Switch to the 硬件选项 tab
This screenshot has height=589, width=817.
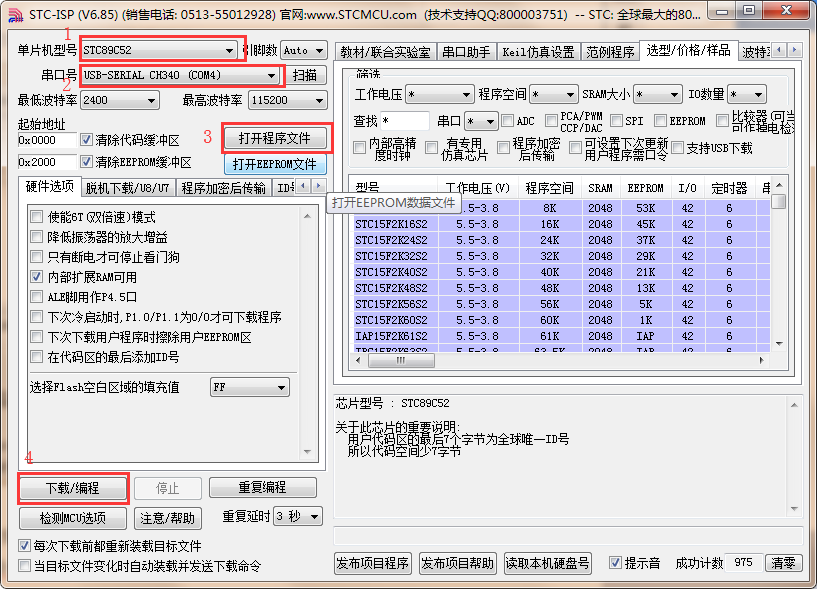click(x=50, y=187)
